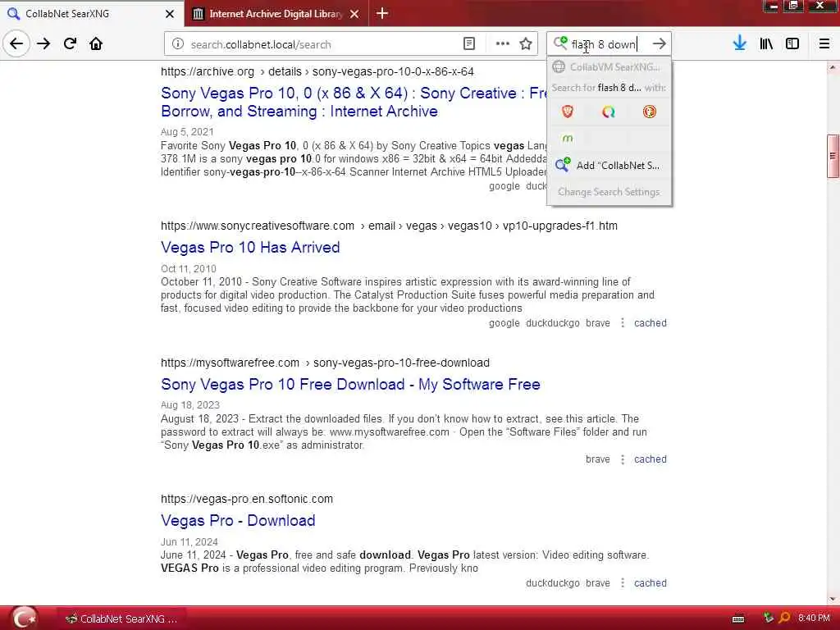Focus the 'flash 8 down' search field
The image size is (840, 630).
click(608, 44)
